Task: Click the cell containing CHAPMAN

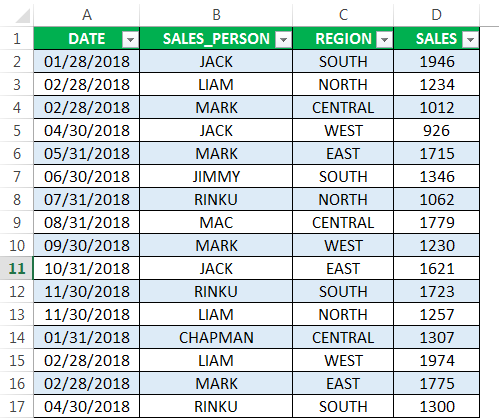Action: point(216,337)
